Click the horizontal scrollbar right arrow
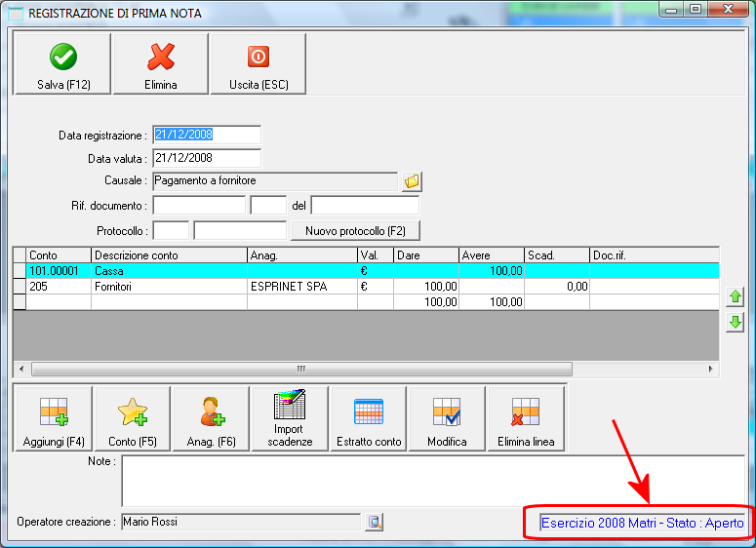 [711, 370]
